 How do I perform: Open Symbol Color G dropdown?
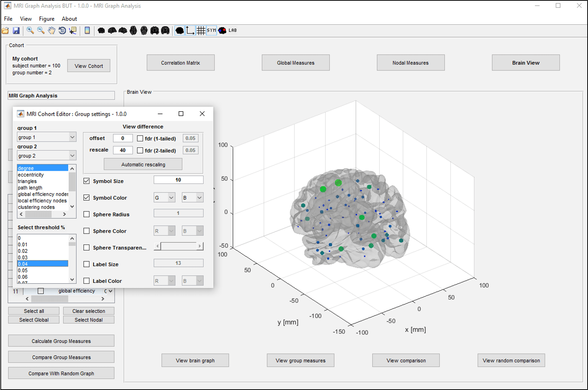click(165, 198)
